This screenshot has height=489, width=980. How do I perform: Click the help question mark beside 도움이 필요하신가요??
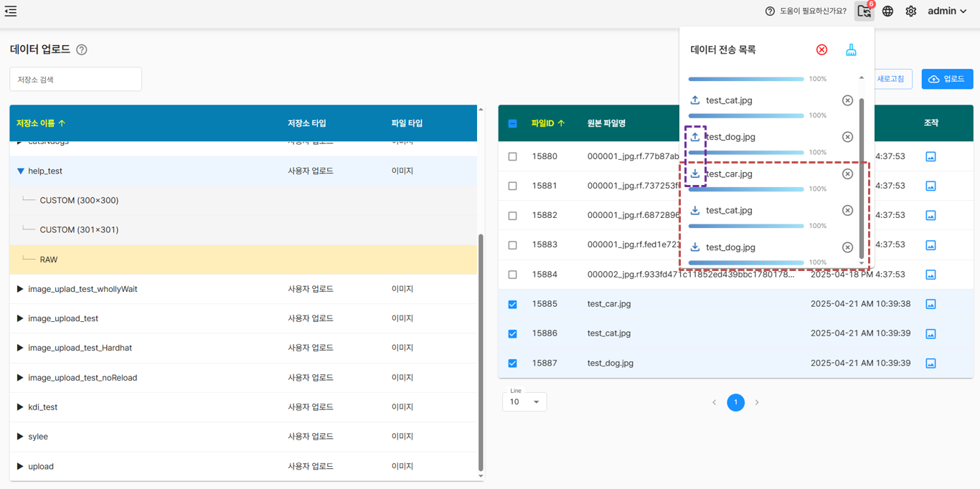[x=770, y=11]
